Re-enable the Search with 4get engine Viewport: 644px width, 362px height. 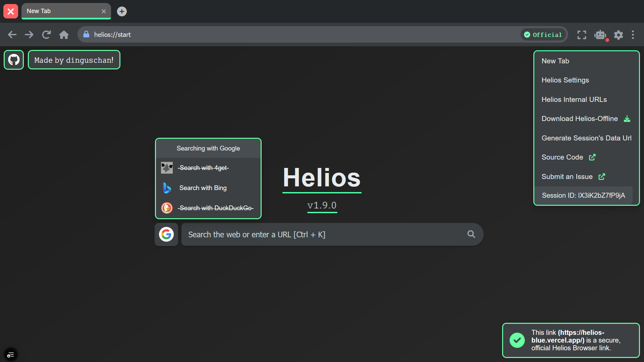tap(203, 168)
